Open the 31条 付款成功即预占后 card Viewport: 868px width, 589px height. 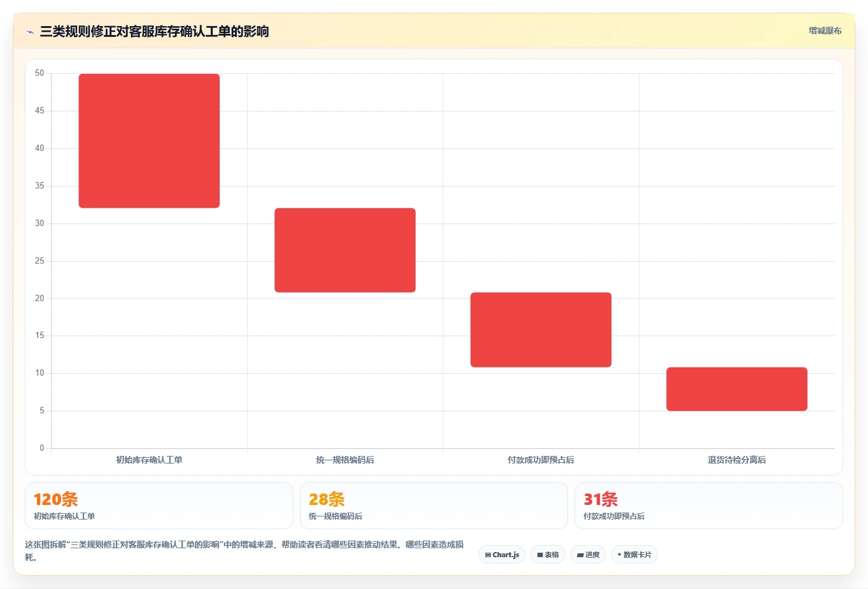pyautogui.click(x=709, y=506)
